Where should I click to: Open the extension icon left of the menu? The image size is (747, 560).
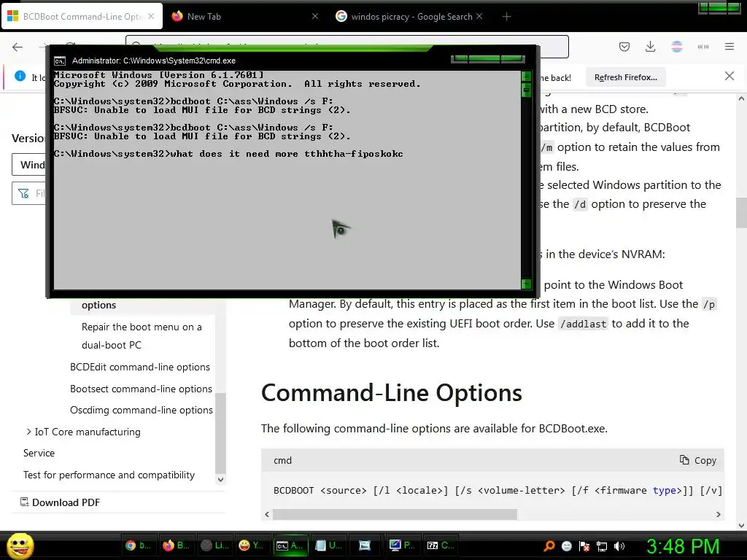[703, 47]
